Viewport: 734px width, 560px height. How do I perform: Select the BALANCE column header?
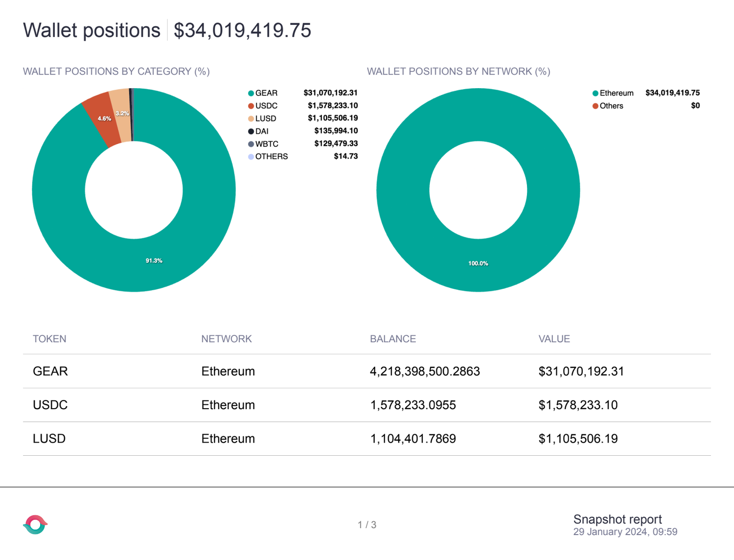[392, 339]
